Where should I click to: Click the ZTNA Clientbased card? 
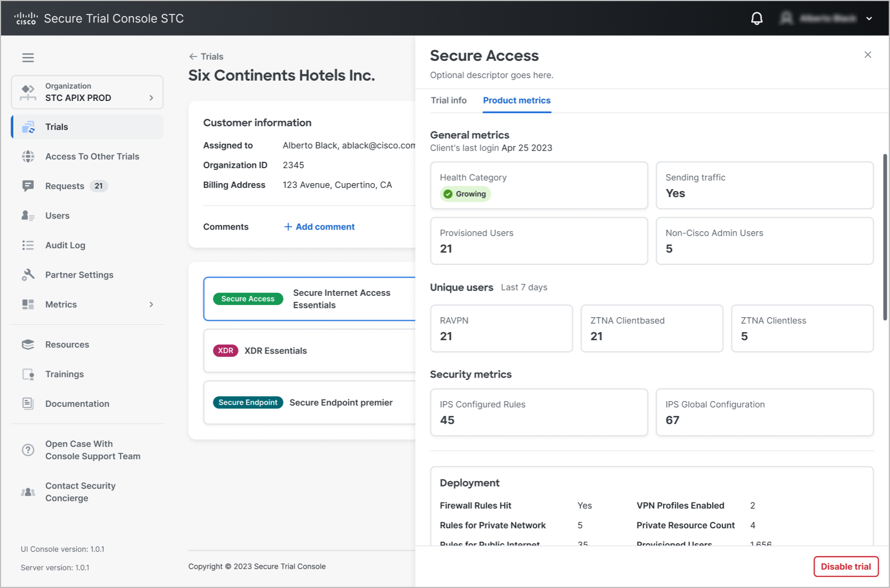pyautogui.click(x=652, y=328)
